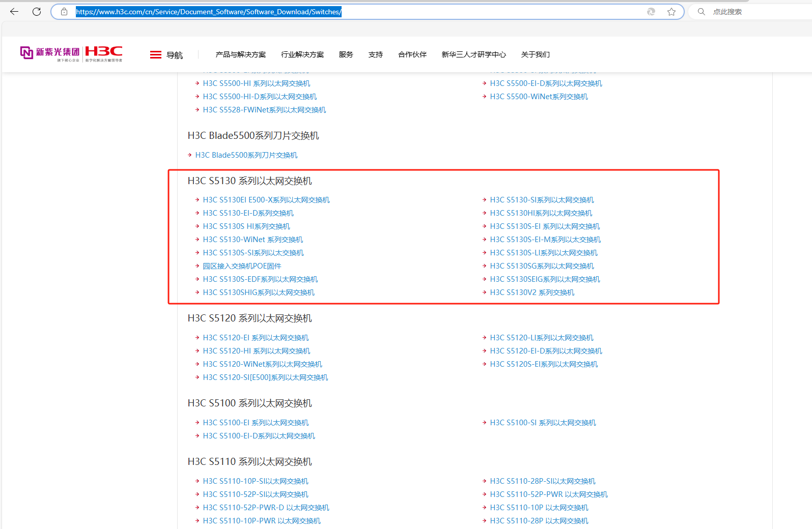This screenshot has width=812, height=529.
Task: Open H3C S5130SEIG系列以太网交换机 link
Action: tap(545, 279)
